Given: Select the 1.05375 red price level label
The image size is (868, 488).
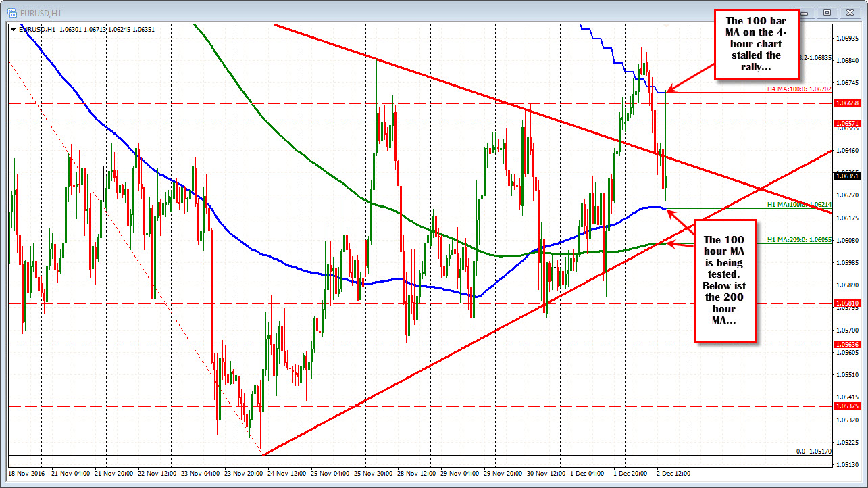Looking at the screenshot, I should (848, 406).
